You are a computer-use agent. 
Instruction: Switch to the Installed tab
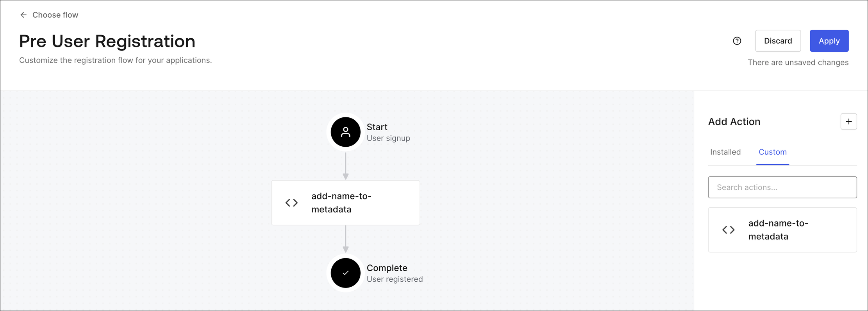tap(725, 152)
